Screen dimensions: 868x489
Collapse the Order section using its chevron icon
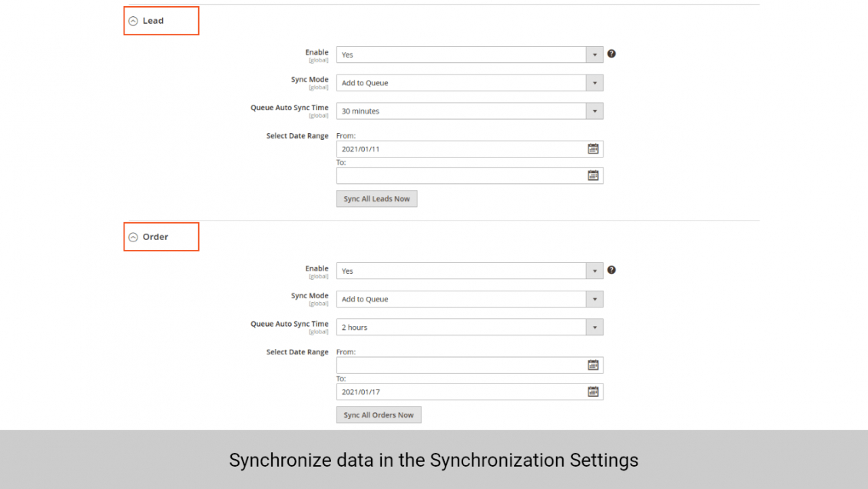point(134,236)
